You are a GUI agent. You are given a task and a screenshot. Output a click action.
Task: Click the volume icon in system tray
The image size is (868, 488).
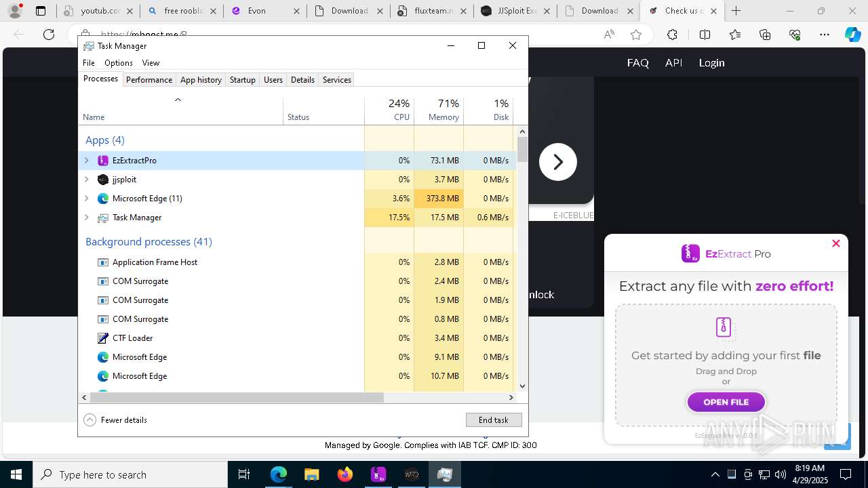[781, 474]
